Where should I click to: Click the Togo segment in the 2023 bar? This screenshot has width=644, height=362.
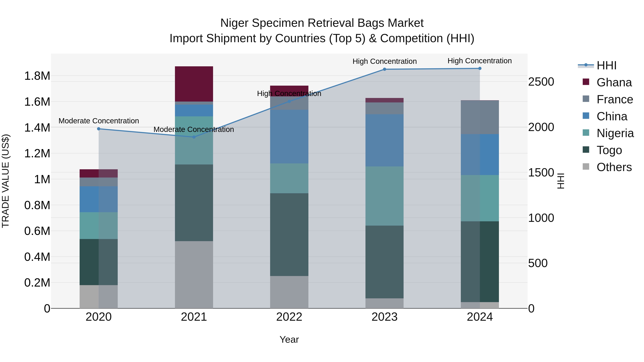click(384, 262)
